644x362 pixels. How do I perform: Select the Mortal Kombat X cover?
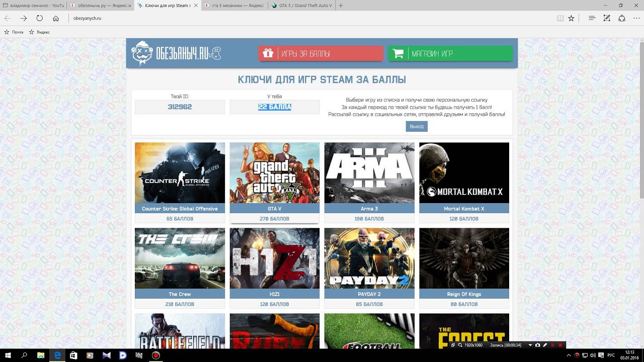tap(464, 173)
